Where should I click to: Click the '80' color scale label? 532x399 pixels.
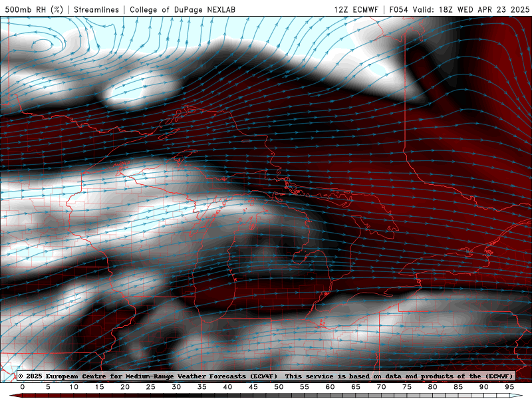point(433,387)
